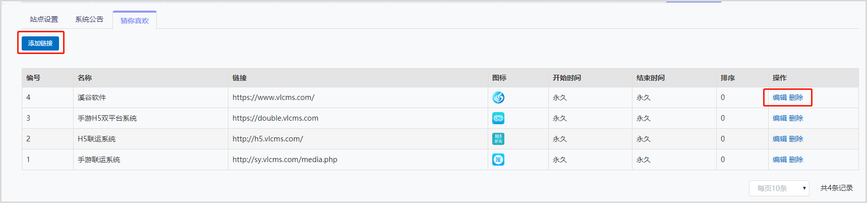Delete the 手游联运系统 entry

click(x=796, y=160)
